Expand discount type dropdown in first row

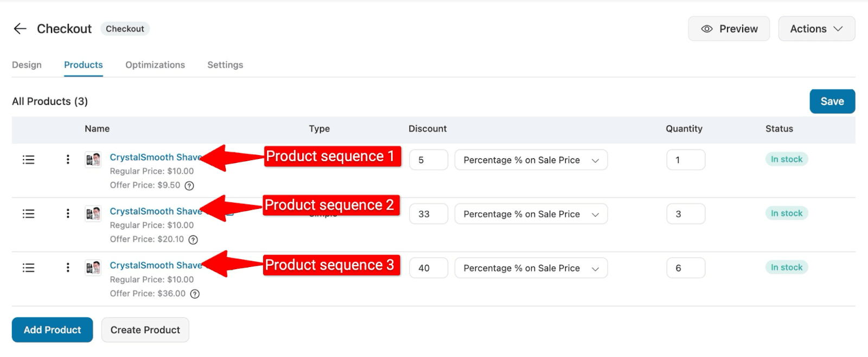click(x=531, y=160)
